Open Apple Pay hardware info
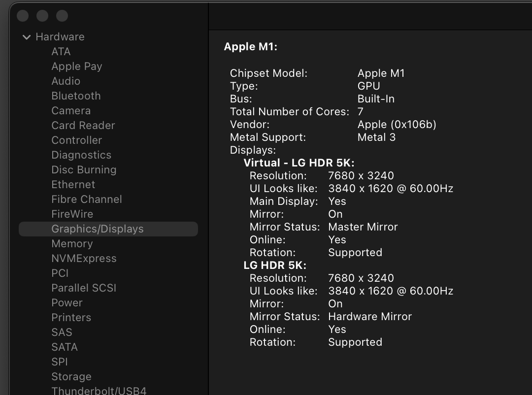532x395 pixels. [x=76, y=66]
